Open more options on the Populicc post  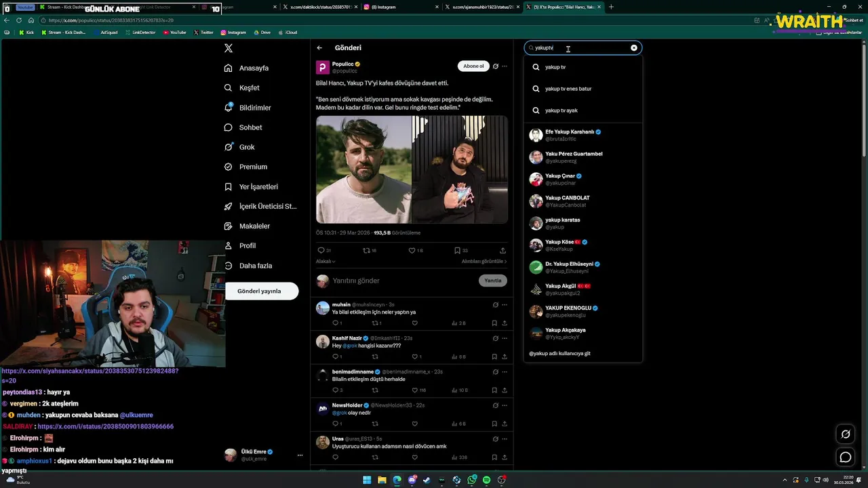pyautogui.click(x=505, y=66)
